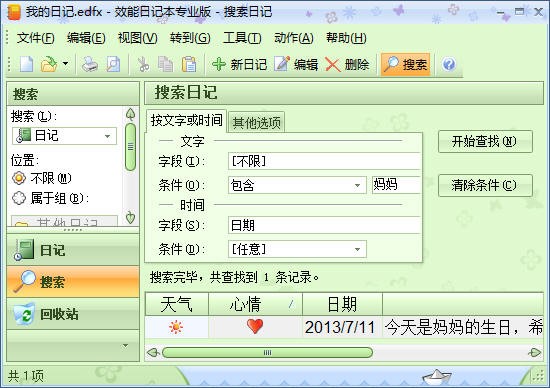This screenshot has width=550, height=388.
Task: Sort by the 心情 column header
Action: click(255, 304)
